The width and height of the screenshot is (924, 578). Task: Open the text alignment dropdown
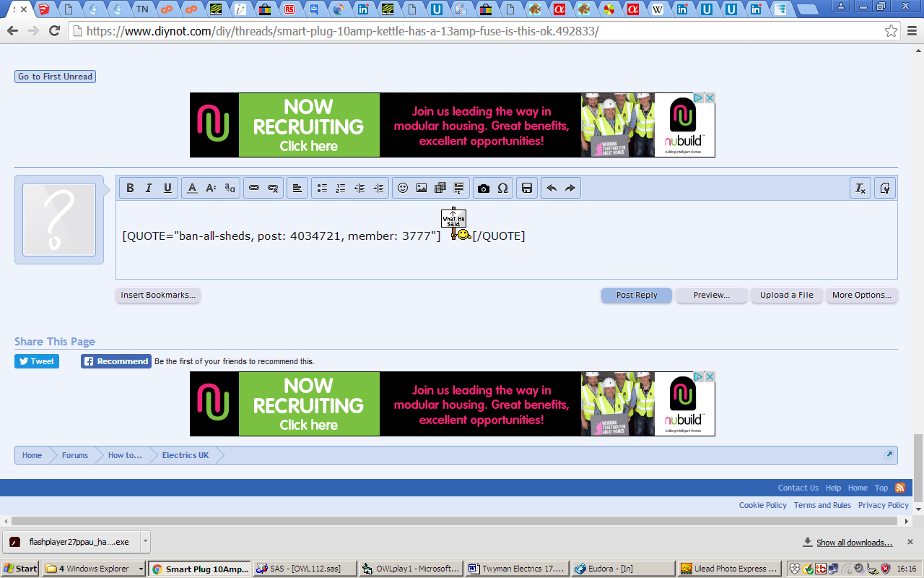tap(297, 188)
